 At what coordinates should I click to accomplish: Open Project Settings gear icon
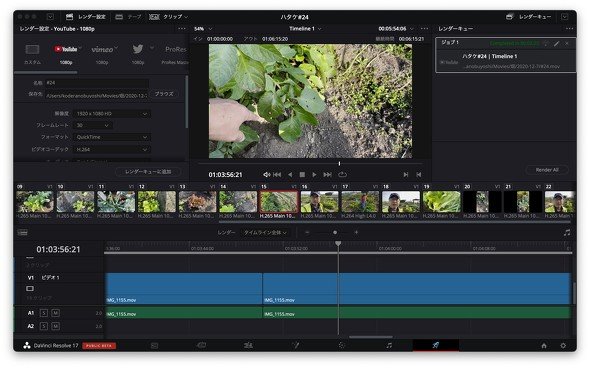tap(563, 345)
